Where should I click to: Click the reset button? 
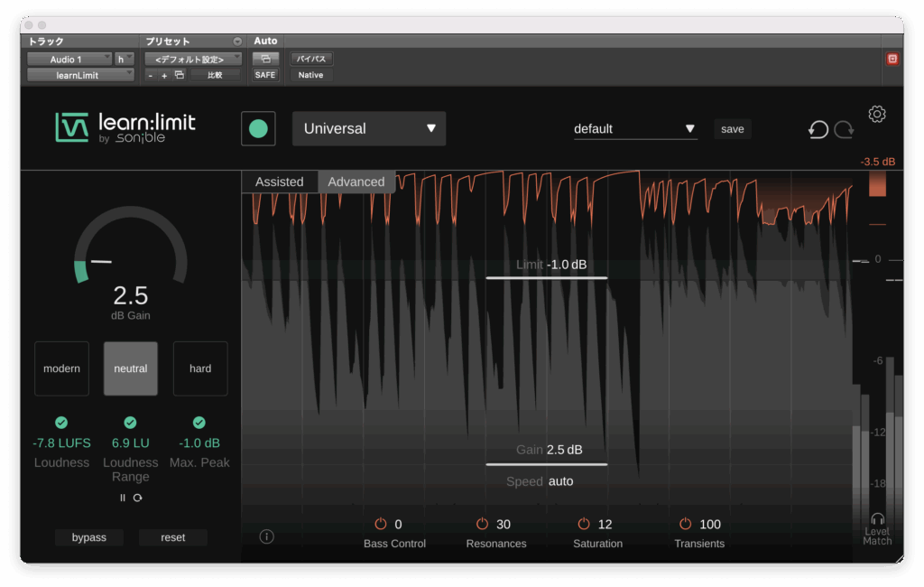coord(172,537)
